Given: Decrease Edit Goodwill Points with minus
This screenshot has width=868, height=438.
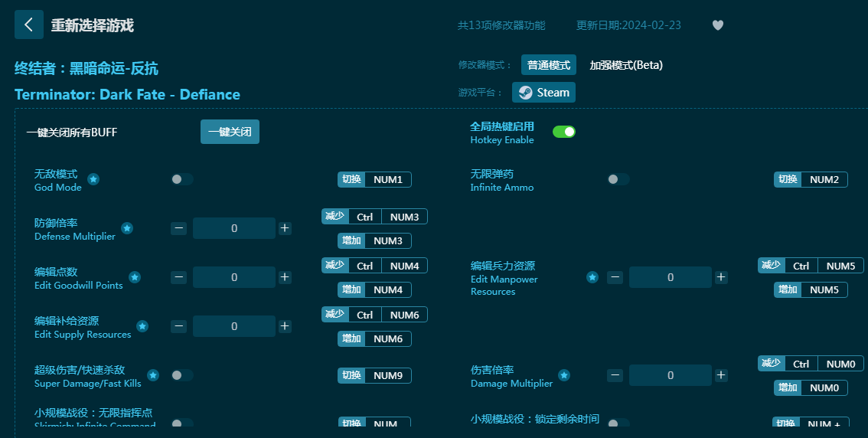Looking at the screenshot, I should click(x=179, y=277).
